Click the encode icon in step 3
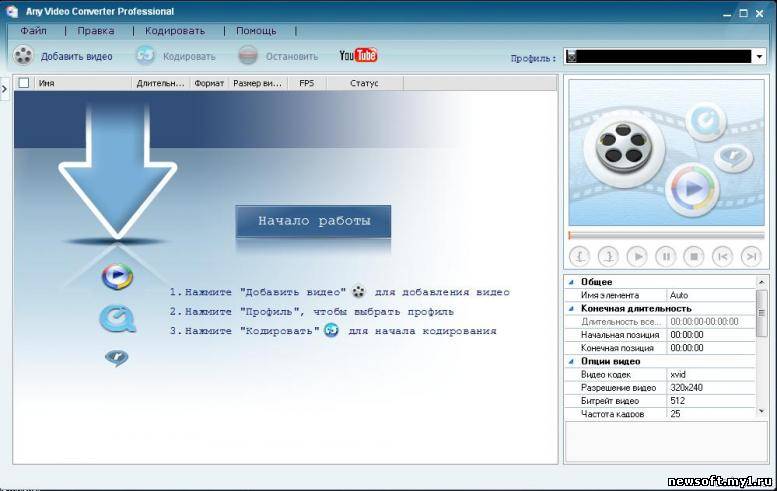This screenshot has height=491, width=777. point(332,330)
